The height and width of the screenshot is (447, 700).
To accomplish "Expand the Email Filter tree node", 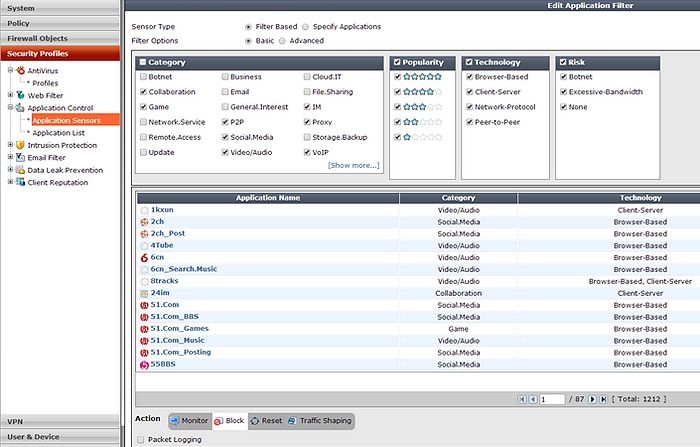I will coord(10,158).
